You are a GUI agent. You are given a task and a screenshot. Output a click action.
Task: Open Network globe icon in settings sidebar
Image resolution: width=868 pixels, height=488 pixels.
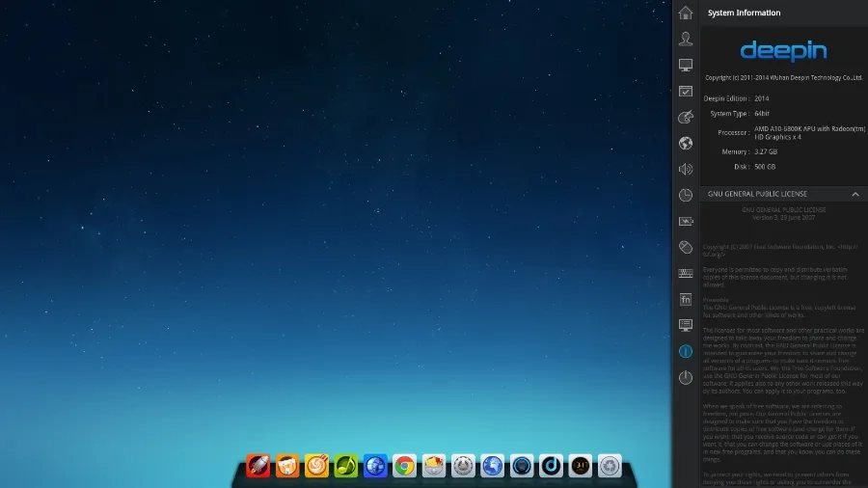coord(686,144)
